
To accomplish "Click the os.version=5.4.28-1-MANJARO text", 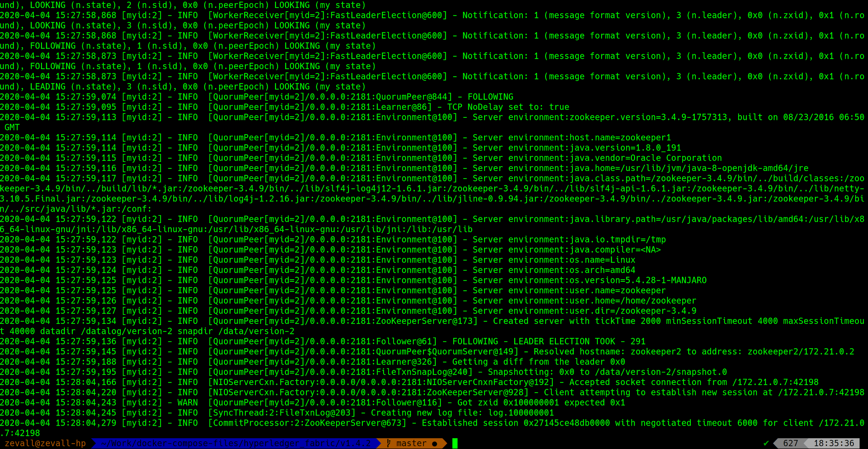I will pos(638,280).
